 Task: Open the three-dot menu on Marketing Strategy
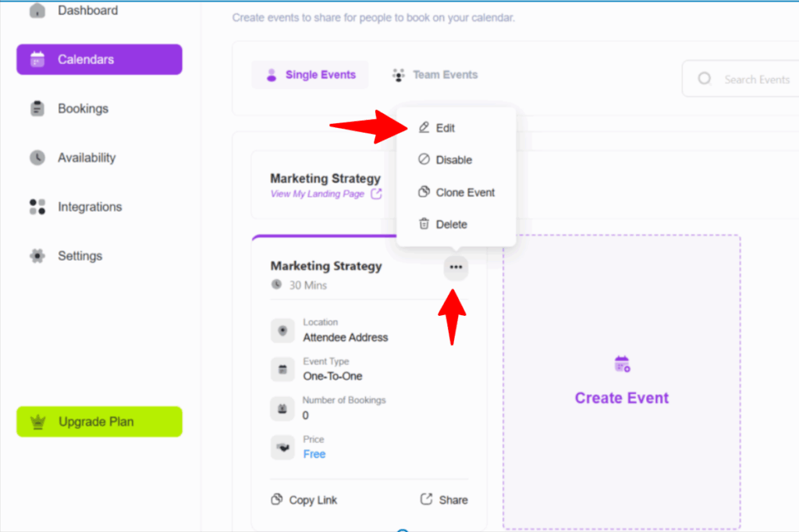click(x=456, y=268)
